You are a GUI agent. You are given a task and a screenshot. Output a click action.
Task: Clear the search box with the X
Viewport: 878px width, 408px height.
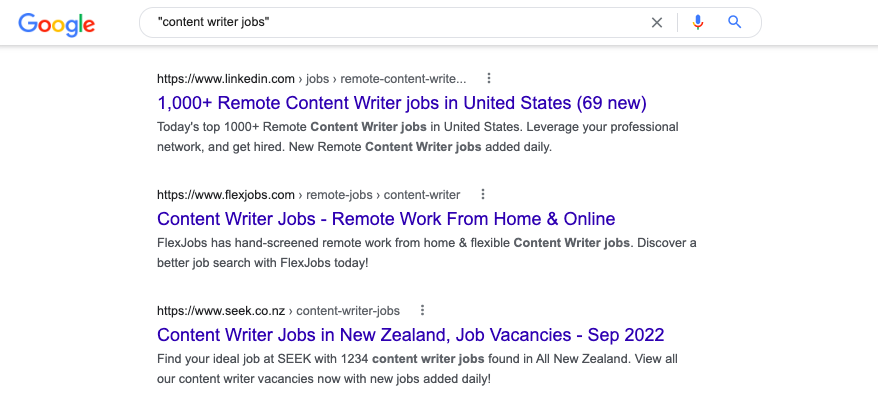(657, 23)
